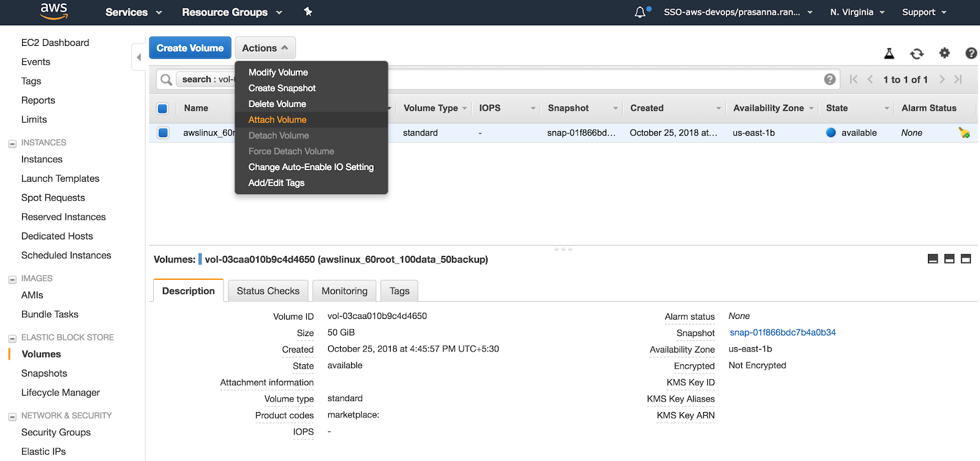Go to last page of results
Image resolution: width=980 pixels, height=461 pixels.
(x=958, y=79)
